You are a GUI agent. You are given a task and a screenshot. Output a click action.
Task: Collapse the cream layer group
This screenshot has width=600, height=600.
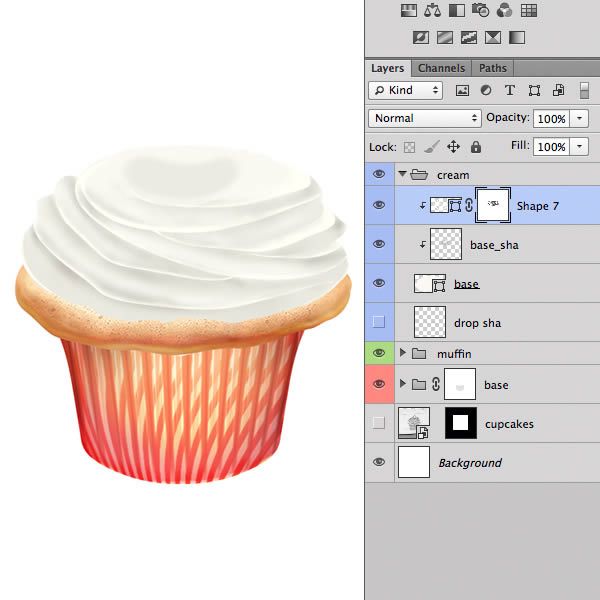pos(402,174)
